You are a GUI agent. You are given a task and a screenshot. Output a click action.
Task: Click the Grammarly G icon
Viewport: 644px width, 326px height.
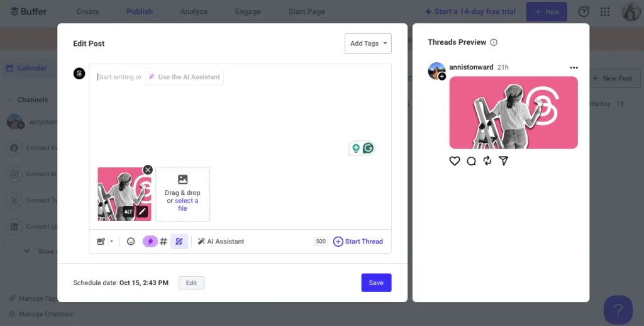click(369, 148)
